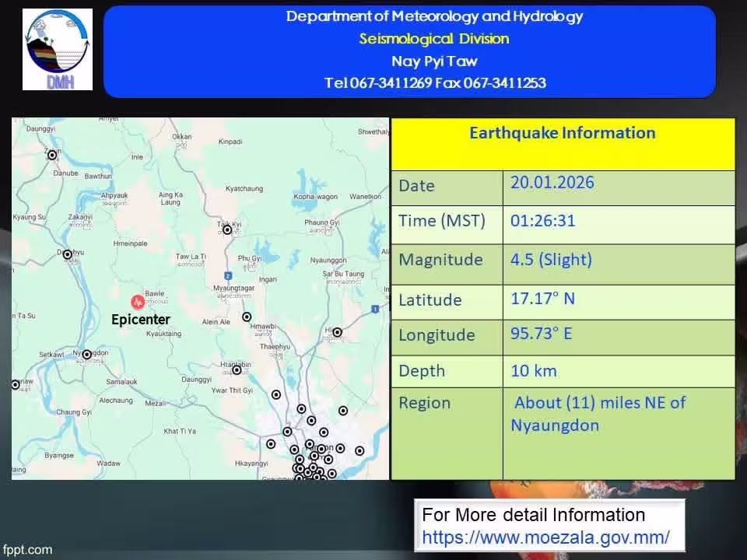The width and height of the screenshot is (747, 560).
Task: Select the station marker at Htantabin
Action: (237, 370)
